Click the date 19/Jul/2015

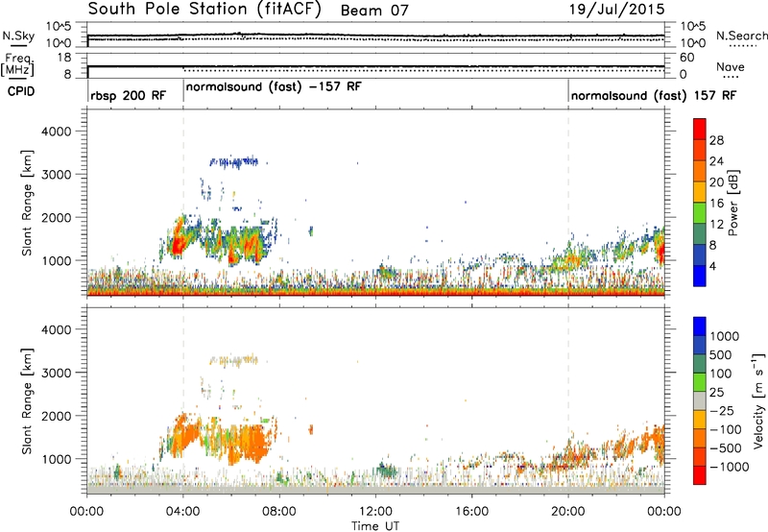pos(616,10)
